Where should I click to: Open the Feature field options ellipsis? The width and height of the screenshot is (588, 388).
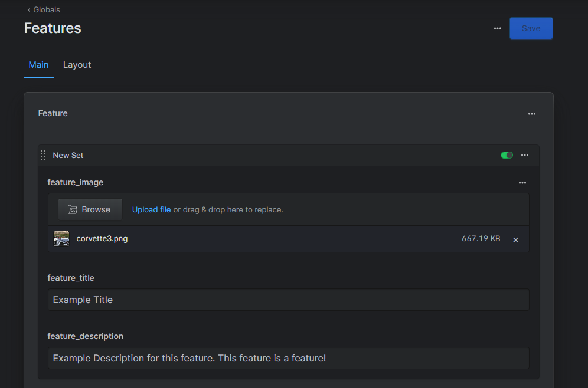coord(531,114)
